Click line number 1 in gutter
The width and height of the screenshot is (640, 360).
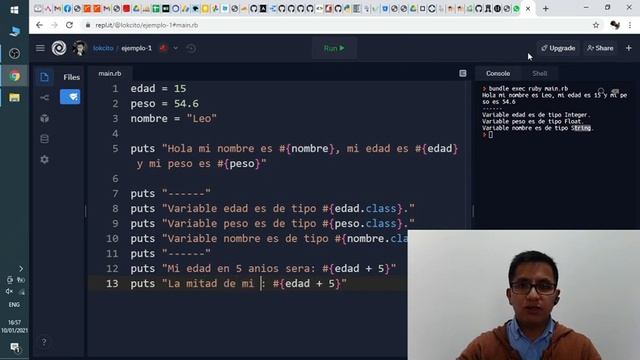(x=115, y=89)
